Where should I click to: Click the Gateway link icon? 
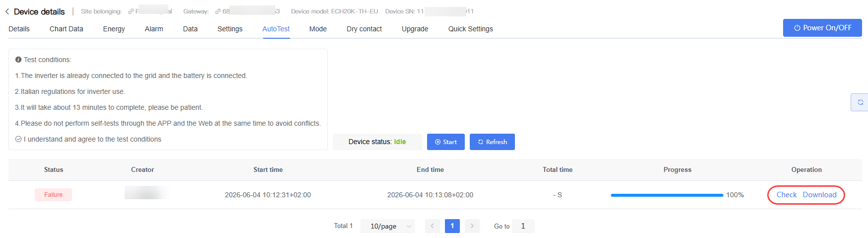tap(217, 11)
